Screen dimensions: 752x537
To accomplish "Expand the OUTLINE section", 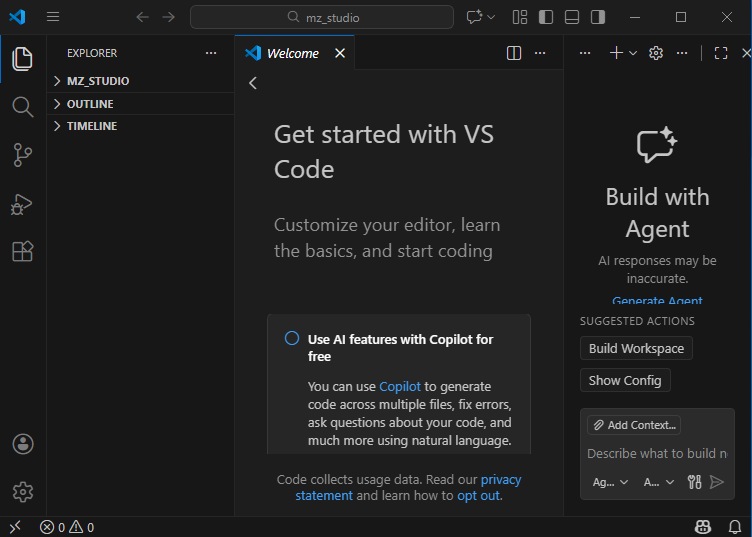I will [141, 104].
